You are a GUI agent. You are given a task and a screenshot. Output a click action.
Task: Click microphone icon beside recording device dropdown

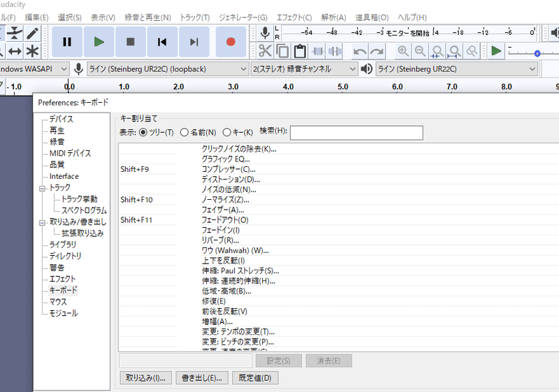78,68
